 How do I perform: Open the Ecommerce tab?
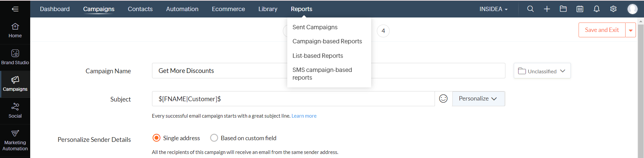[x=229, y=9]
